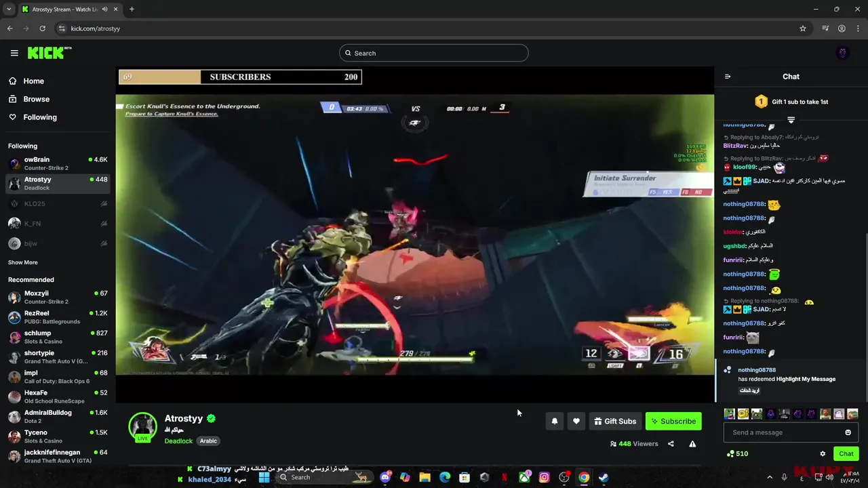Bookmark this page with star icon

tap(803, 28)
